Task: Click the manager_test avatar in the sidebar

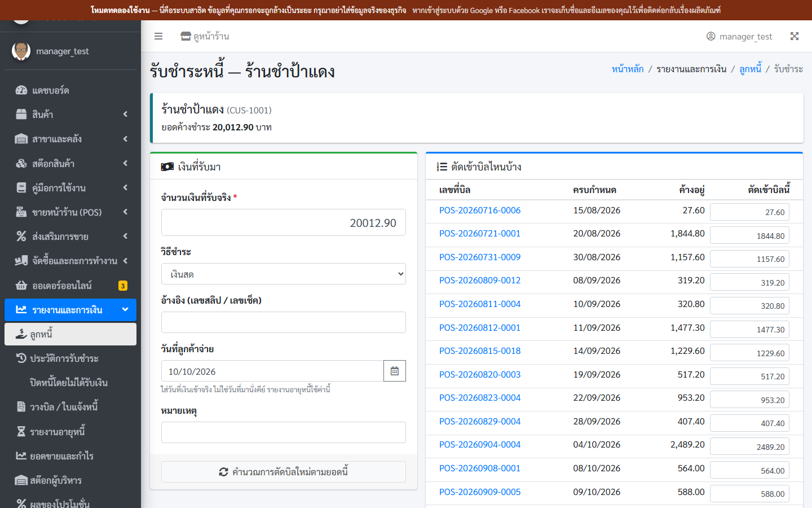Action: pos(21,51)
